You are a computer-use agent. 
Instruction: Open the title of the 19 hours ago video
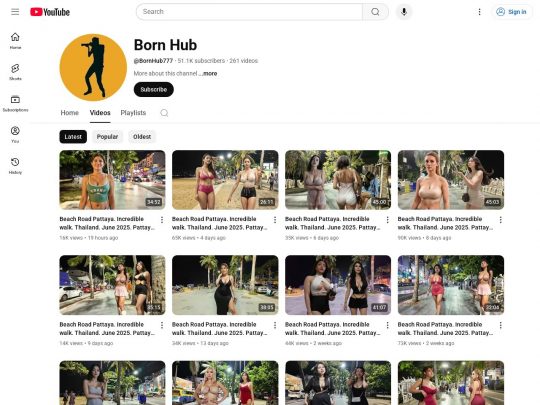point(107,223)
